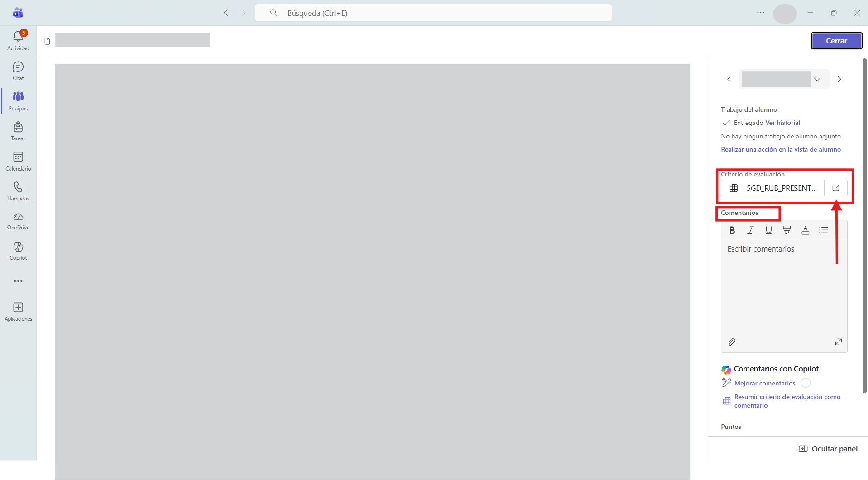
Task: Open the Calendario view
Action: pyautogui.click(x=18, y=162)
